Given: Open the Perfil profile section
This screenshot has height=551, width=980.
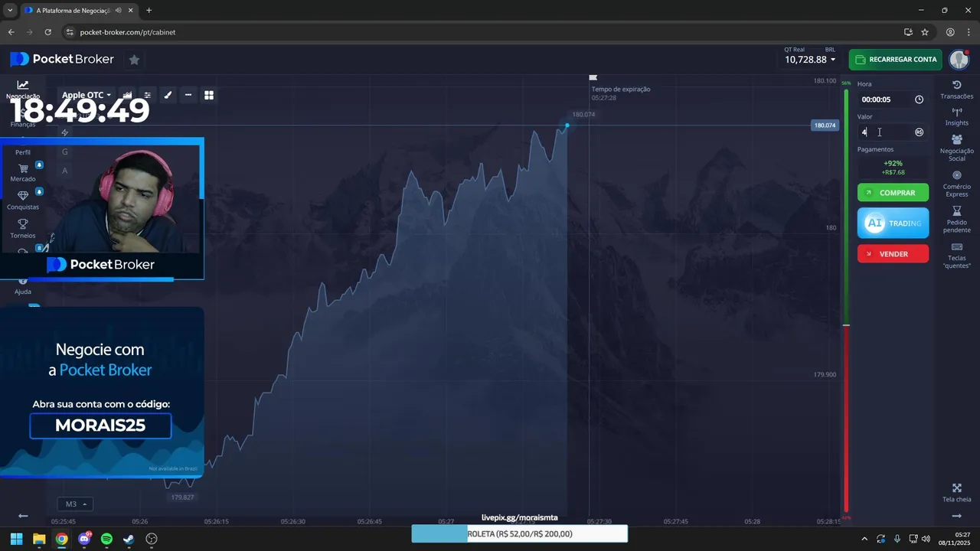Looking at the screenshot, I should click(23, 152).
